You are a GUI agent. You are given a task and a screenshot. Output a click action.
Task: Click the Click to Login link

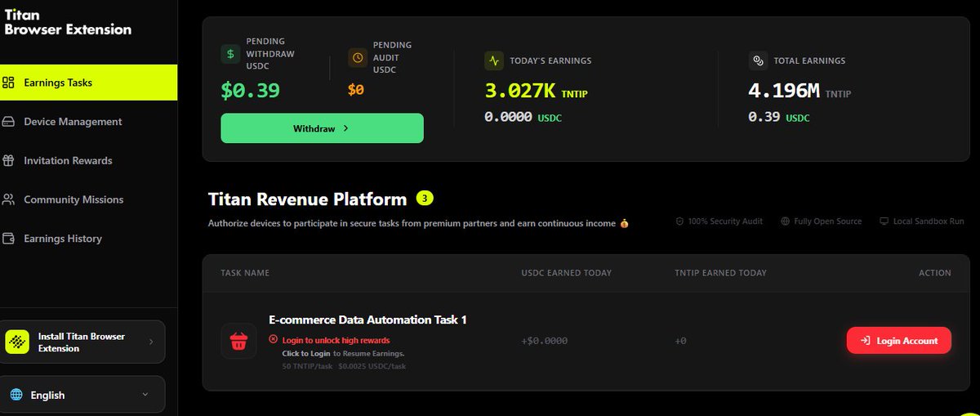(x=306, y=354)
